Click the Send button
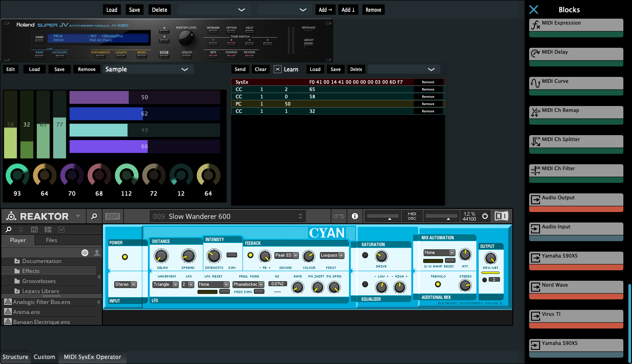Screen dimensions: 632x364 (240, 69)
